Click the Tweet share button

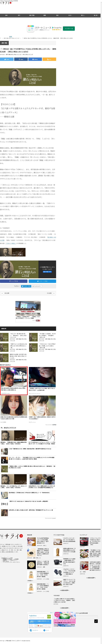(x=7, y=59)
